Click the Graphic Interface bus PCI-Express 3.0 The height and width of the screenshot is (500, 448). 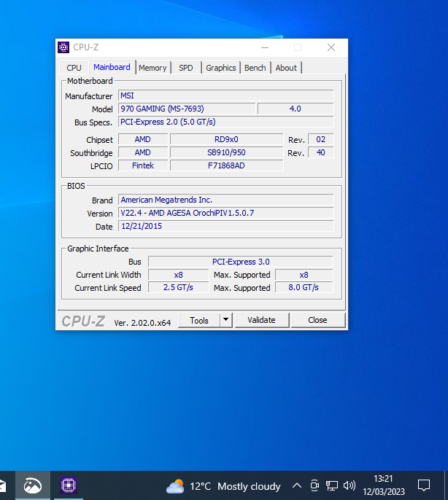point(241,262)
